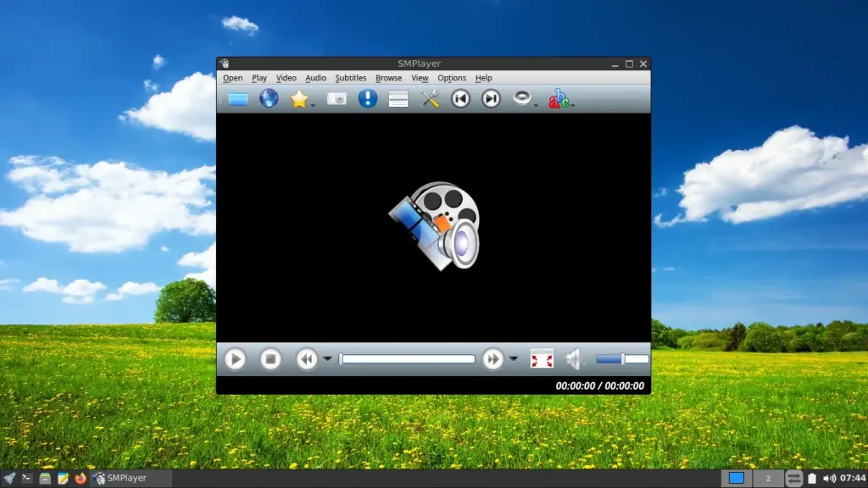This screenshot has height=488, width=868.
Task: Click on the playback seek bar
Action: 407,359
